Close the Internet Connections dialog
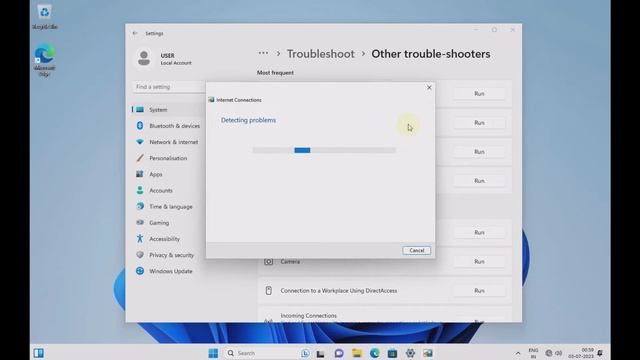This screenshot has width=640, height=360. tap(429, 87)
